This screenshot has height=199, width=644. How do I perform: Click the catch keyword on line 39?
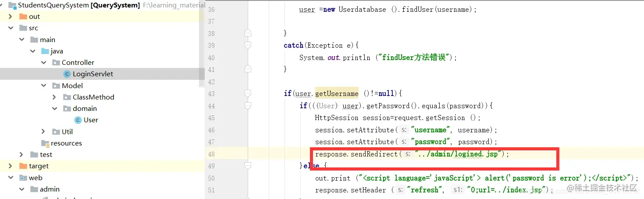294,46
